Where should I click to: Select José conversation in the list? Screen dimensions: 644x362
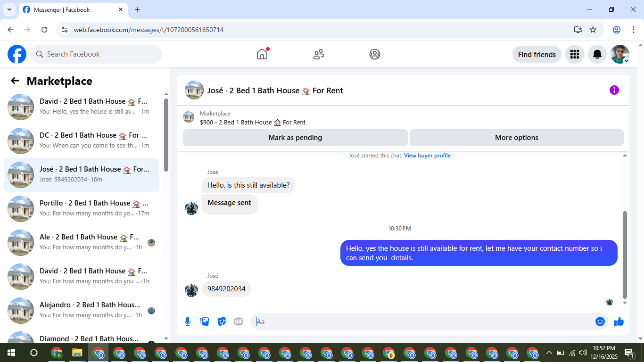81,175
